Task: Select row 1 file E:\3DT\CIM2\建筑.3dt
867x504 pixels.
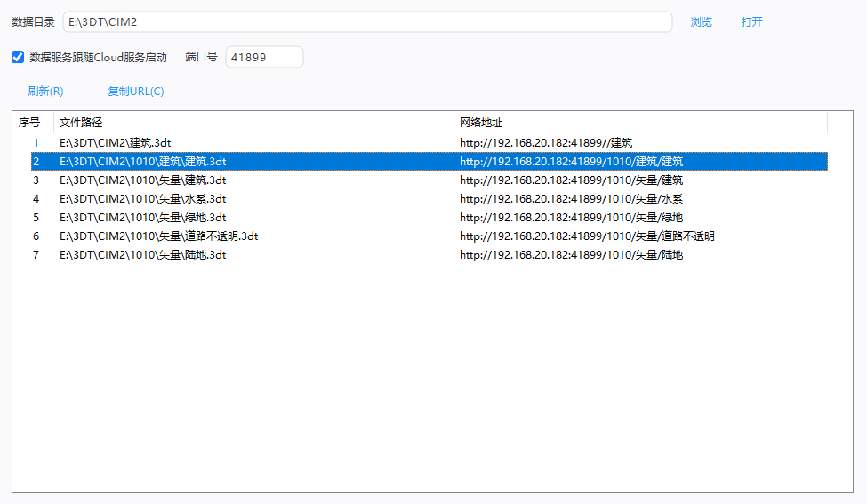Action: (x=115, y=142)
